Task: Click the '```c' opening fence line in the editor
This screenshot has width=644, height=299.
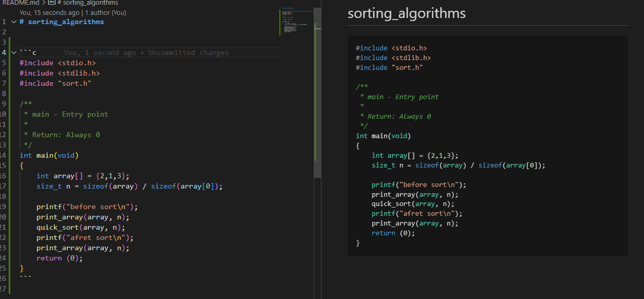Action: (28, 53)
